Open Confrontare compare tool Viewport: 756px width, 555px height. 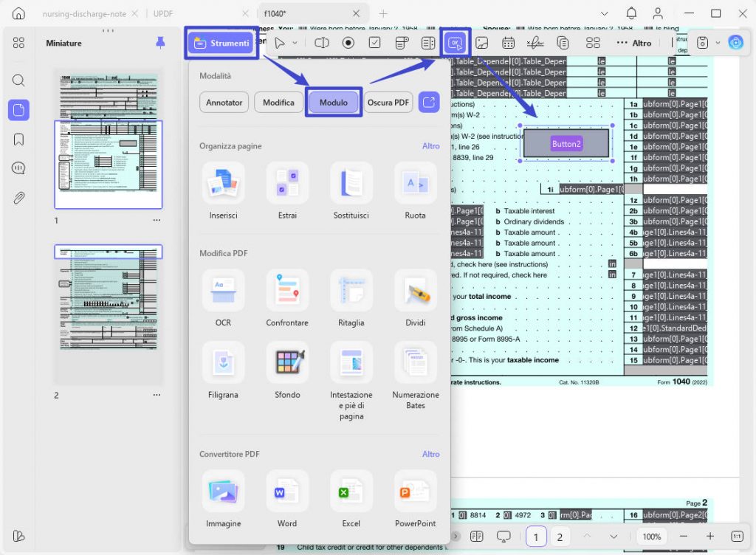coord(287,299)
